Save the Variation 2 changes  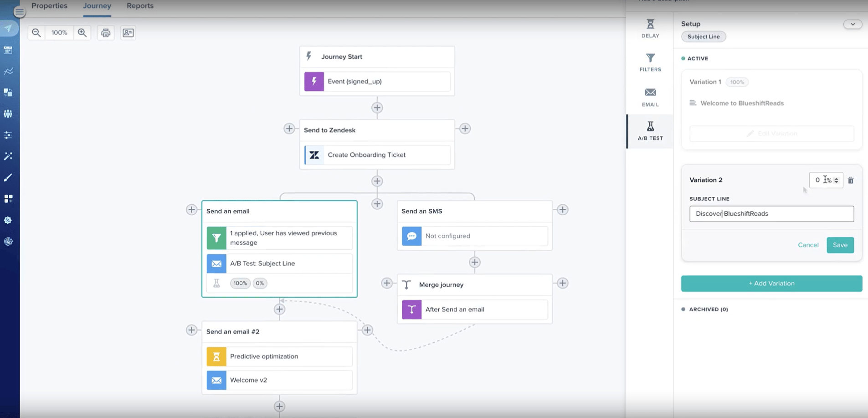(840, 245)
